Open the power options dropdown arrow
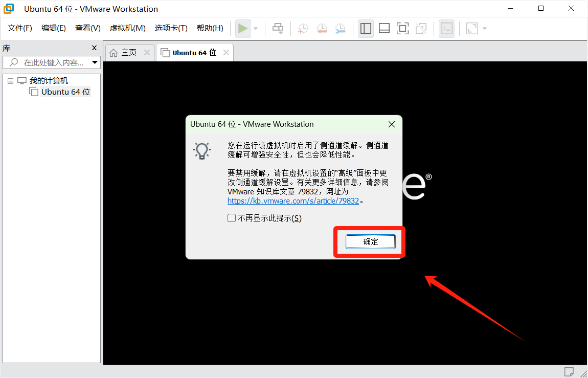The height and width of the screenshot is (378, 588). 256,29
